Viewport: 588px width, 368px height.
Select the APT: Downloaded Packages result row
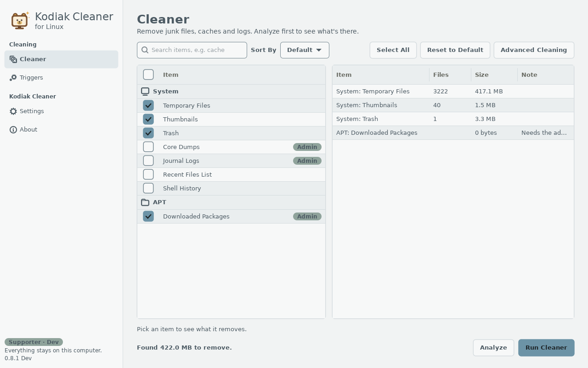pos(453,133)
